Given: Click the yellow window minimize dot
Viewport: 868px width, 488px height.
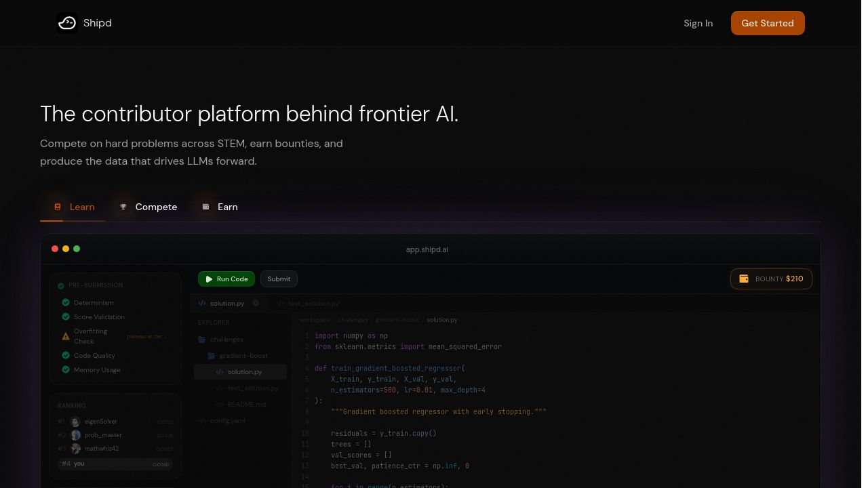Looking at the screenshot, I should [x=66, y=249].
